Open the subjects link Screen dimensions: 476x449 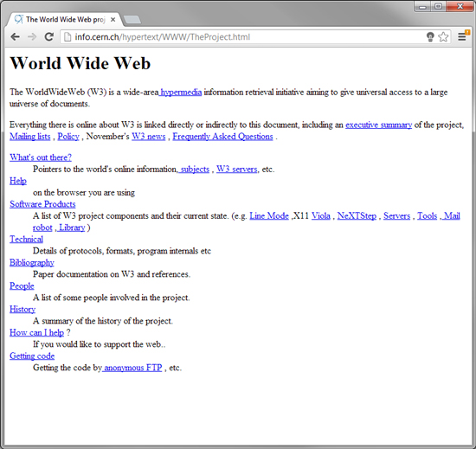[x=194, y=170]
